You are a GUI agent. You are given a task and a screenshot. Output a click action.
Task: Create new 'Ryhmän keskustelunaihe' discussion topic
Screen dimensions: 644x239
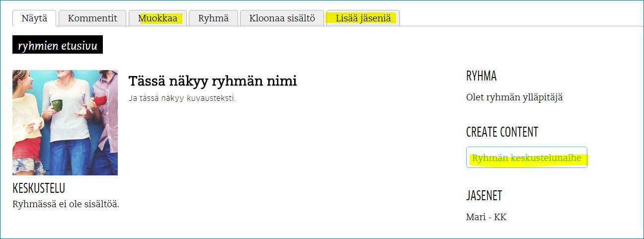pyautogui.click(x=526, y=158)
